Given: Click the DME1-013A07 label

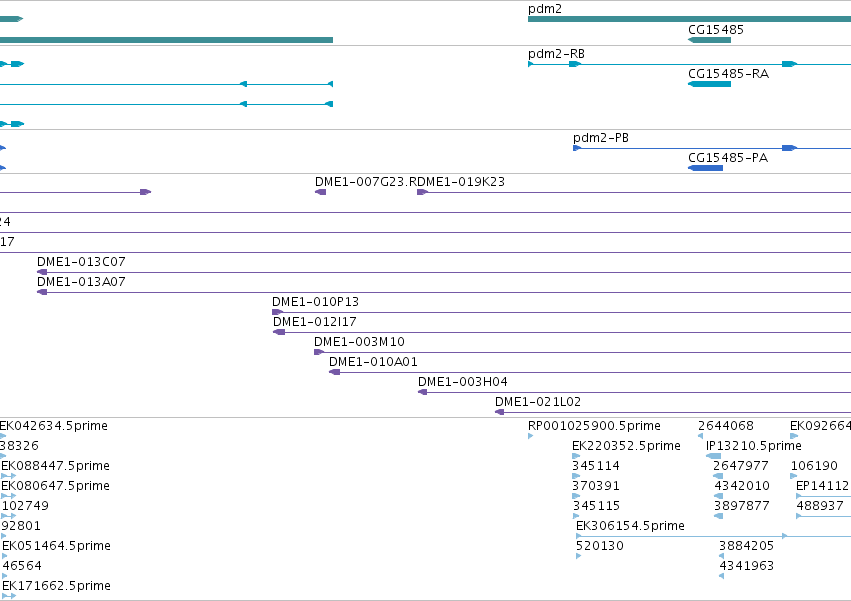Looking at the screenshot, I should click(x=81, y=282).
